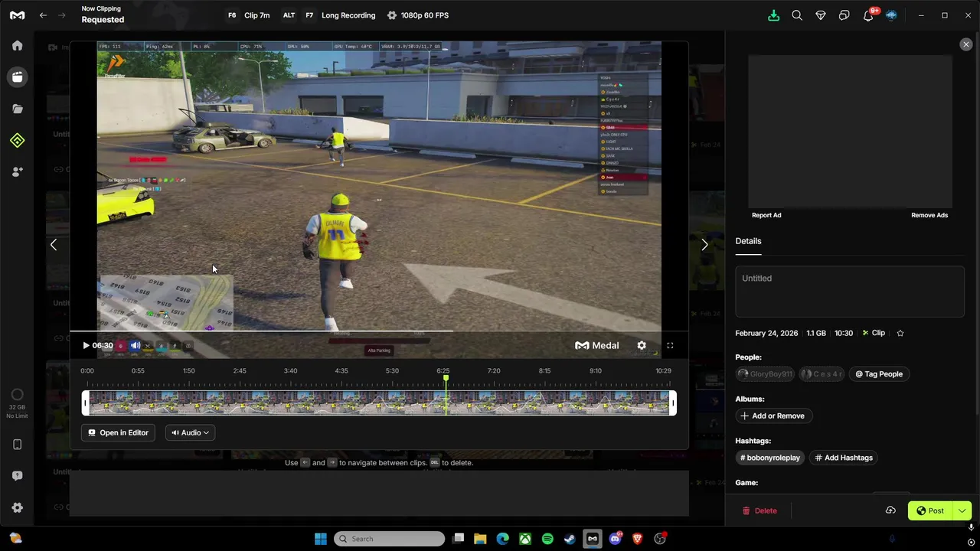Click Remove Ads link
Viewport: 980px width, 551px height.
click(x=929, y=215)
